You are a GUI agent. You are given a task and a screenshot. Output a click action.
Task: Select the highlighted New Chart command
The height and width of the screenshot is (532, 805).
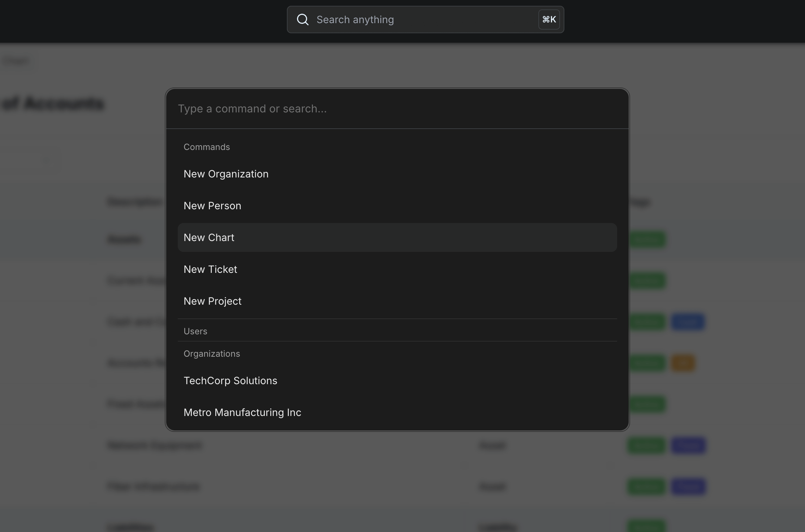[x=209, y=237]
